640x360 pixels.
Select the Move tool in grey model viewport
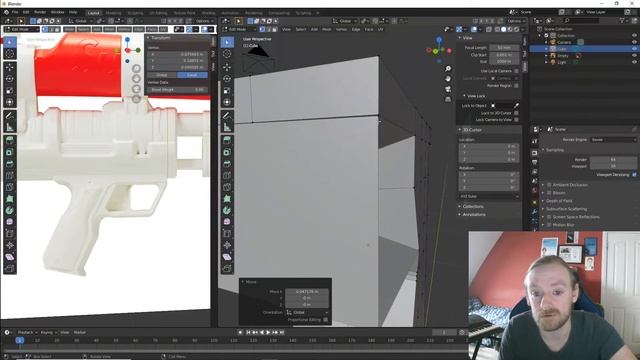[x=227, y=67]
